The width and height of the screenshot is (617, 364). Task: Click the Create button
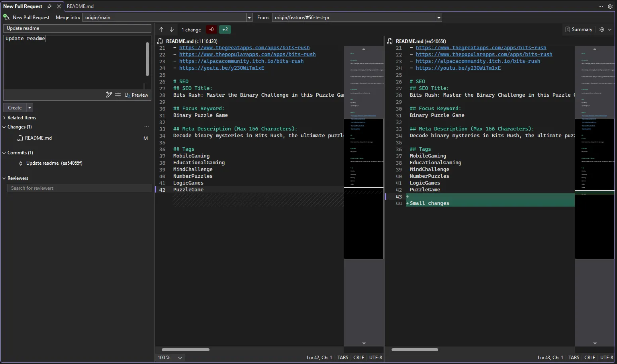click(15, 108)
